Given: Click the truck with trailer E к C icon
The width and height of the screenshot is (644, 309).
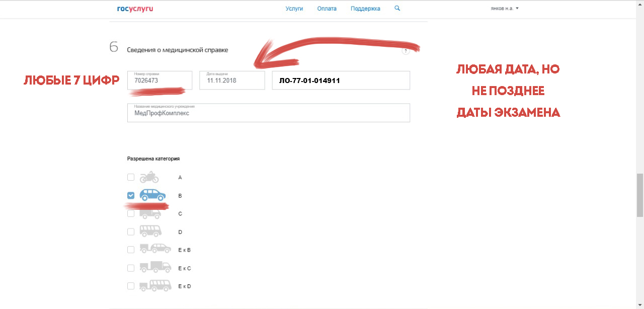Looking at the screenshot, I should coord(155,268).
